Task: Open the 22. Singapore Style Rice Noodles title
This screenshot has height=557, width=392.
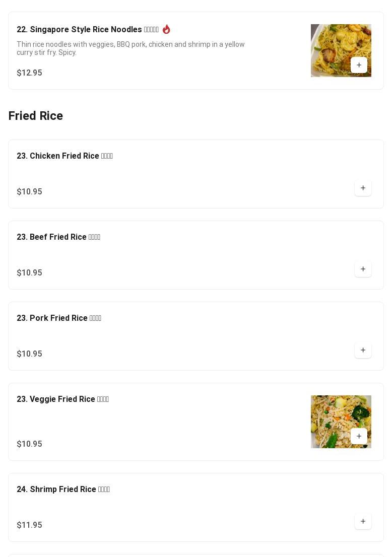Action: (x=87, y=30)
